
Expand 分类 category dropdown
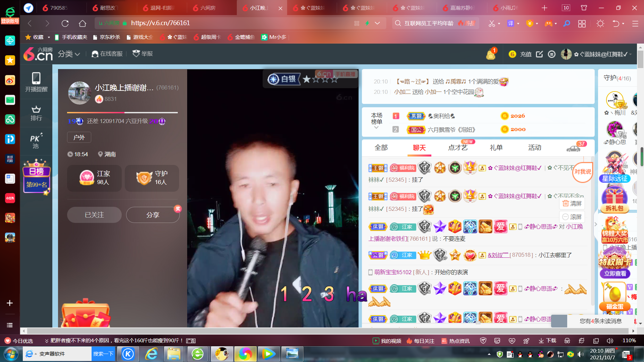(69, 54)
